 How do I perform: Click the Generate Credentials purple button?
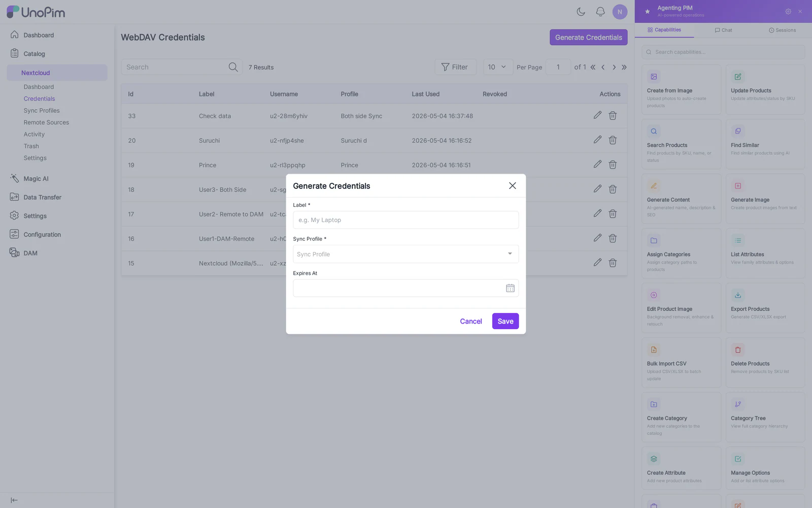(588, 37)
